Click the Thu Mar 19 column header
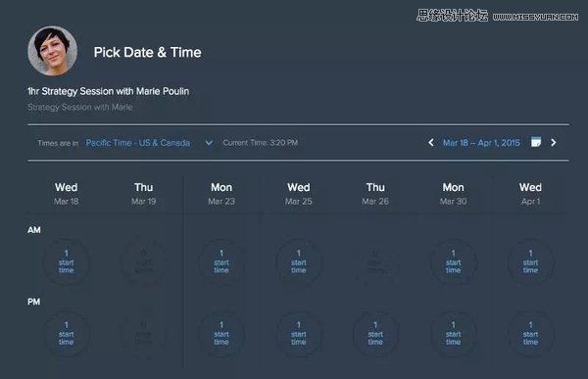 click(x=144, y=194)
